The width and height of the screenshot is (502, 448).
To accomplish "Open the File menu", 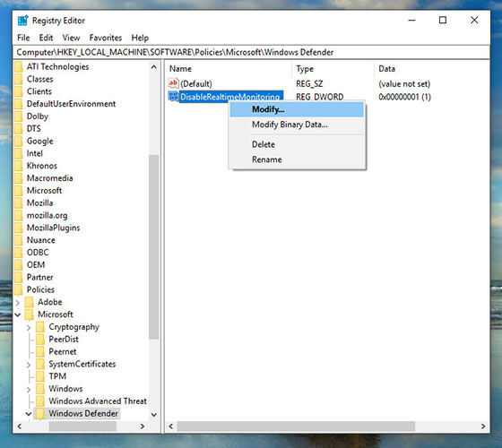I will (x=23, y=38).
